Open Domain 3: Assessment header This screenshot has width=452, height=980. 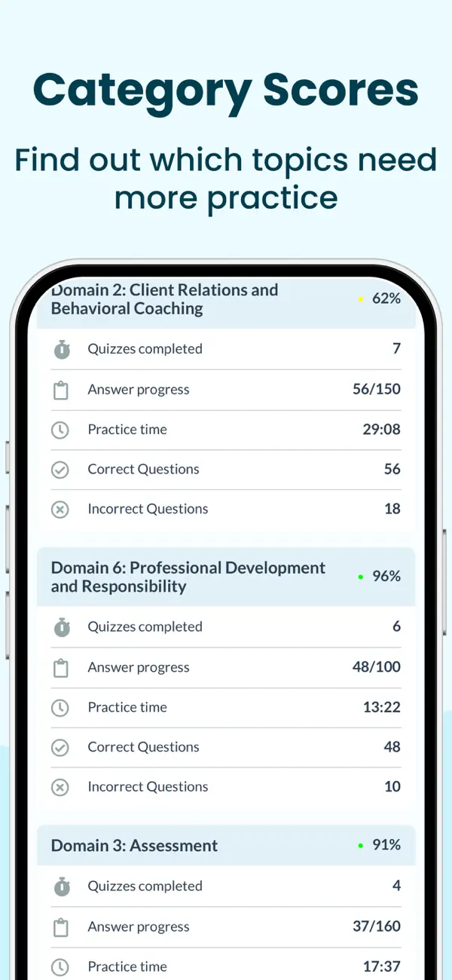[x=226, y=846]
